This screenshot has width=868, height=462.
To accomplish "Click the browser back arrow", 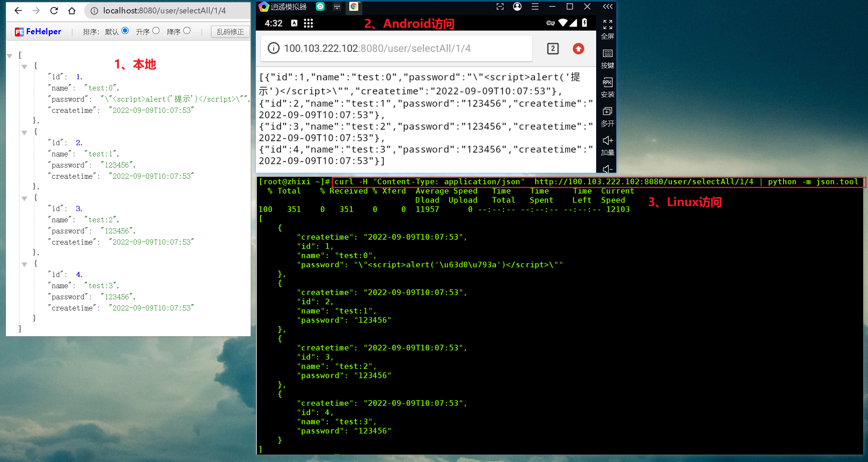I will click(18, 10).
